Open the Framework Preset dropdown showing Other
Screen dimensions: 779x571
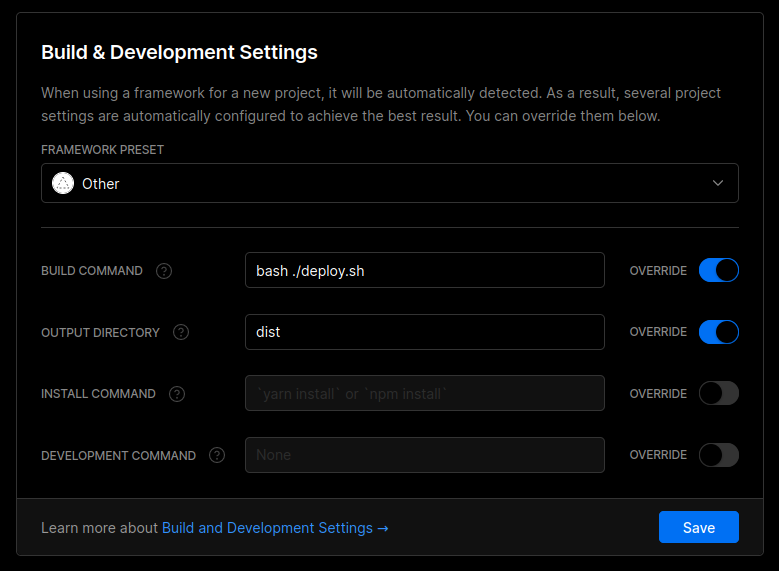pos(389,184)
